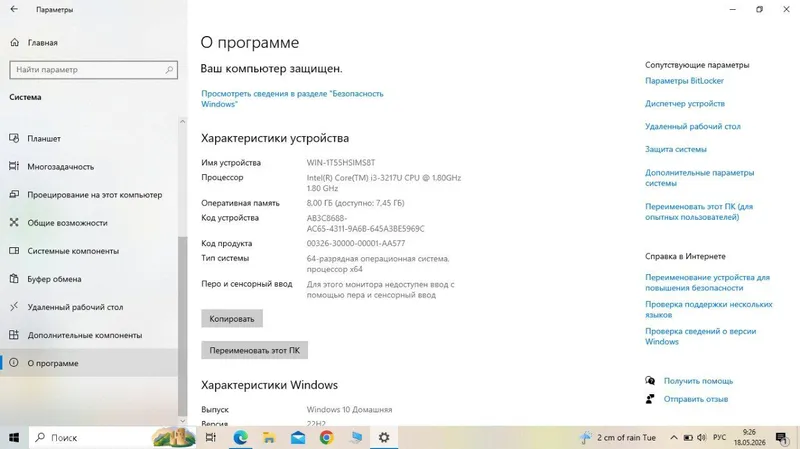Open Проверка поддержки нескольких языков link
This screenshot has height=449, width=800.
(x=709, y=309)
